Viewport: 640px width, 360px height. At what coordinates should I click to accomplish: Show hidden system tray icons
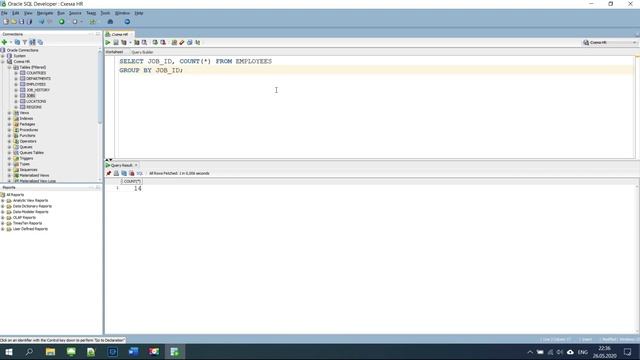point(530,352)
